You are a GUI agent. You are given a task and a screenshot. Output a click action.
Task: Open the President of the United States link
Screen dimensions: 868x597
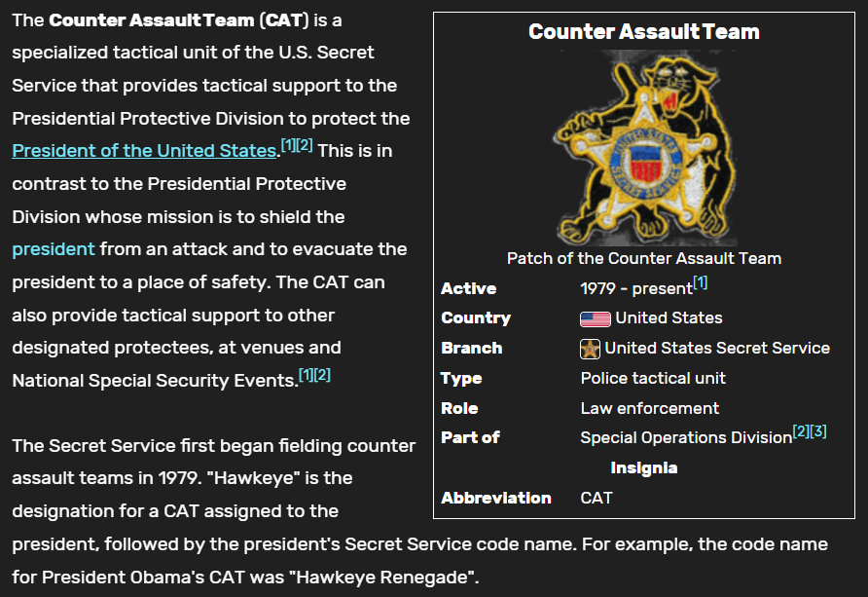(144, 151)
